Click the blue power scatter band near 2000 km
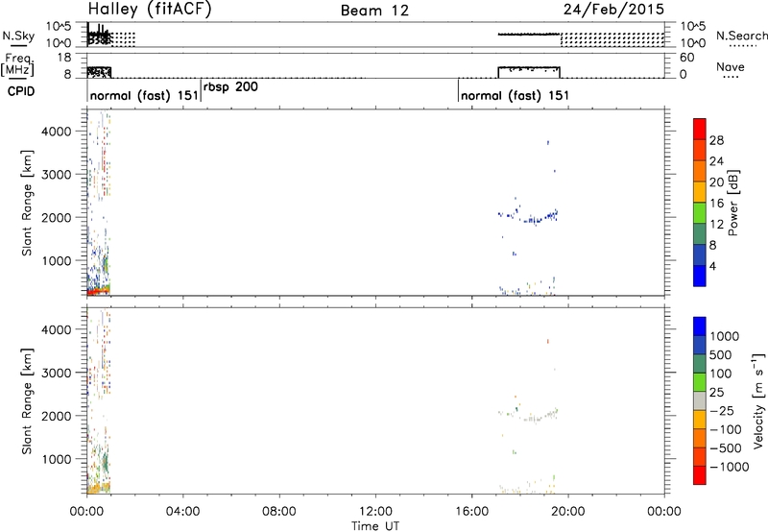The image size is (768, 532). click(529, 216)
